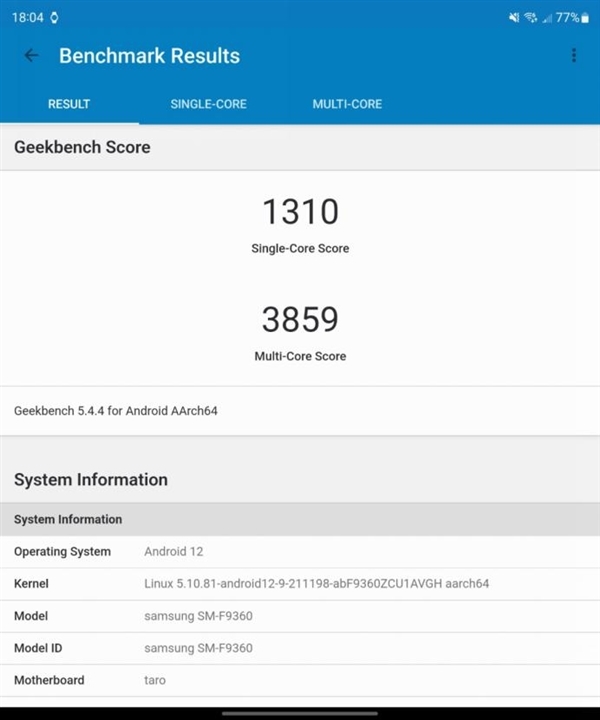This screenshot has width=600, height=720.
Task: Tap the mute vibrate status icon
Action: [x=514, y=18]
